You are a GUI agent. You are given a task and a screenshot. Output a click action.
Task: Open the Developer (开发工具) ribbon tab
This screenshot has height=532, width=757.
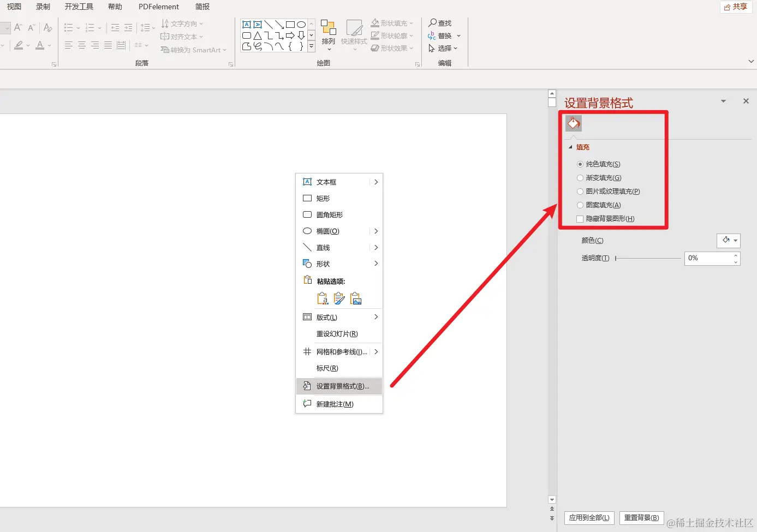[79, 7]
